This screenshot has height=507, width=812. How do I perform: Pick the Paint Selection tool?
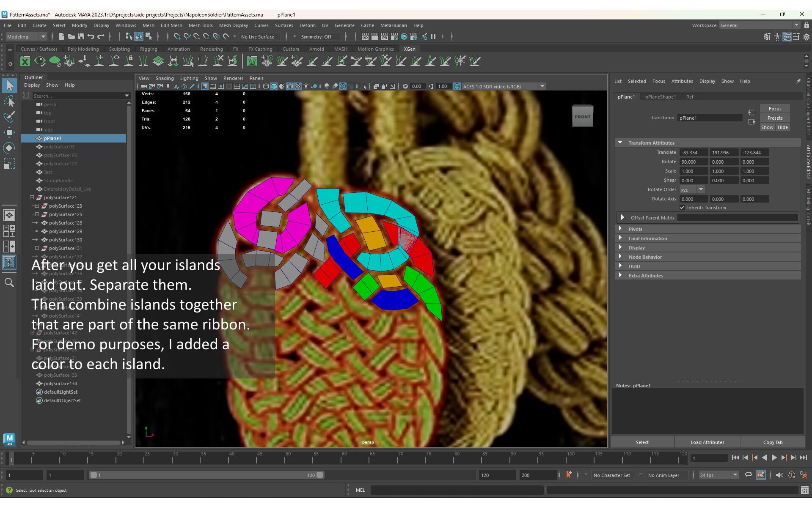point(9,117)
